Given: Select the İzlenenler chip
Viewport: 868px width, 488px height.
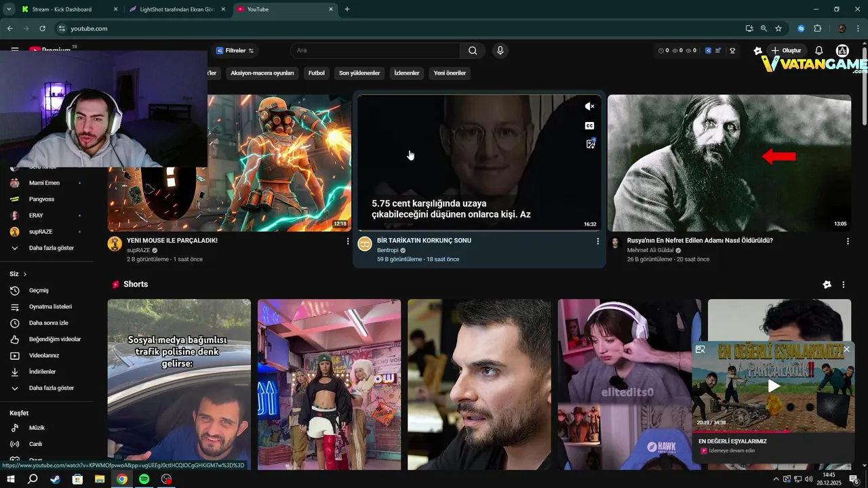Looking at the screenshot, I should point(407,73).
